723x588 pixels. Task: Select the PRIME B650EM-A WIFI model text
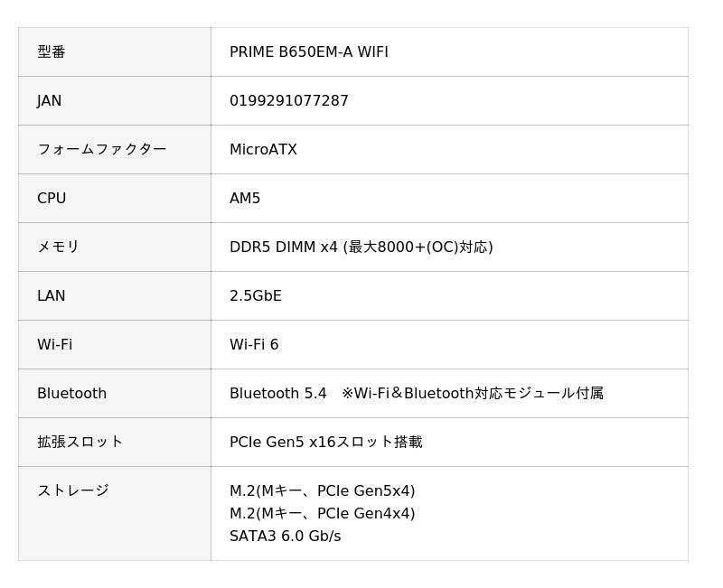(308, 52)
